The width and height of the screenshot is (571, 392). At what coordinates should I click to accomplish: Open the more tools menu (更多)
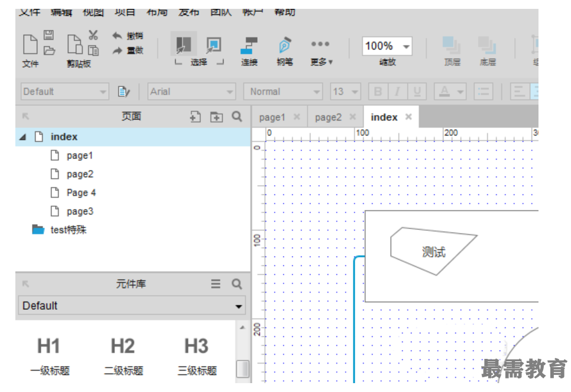(321, 51)
